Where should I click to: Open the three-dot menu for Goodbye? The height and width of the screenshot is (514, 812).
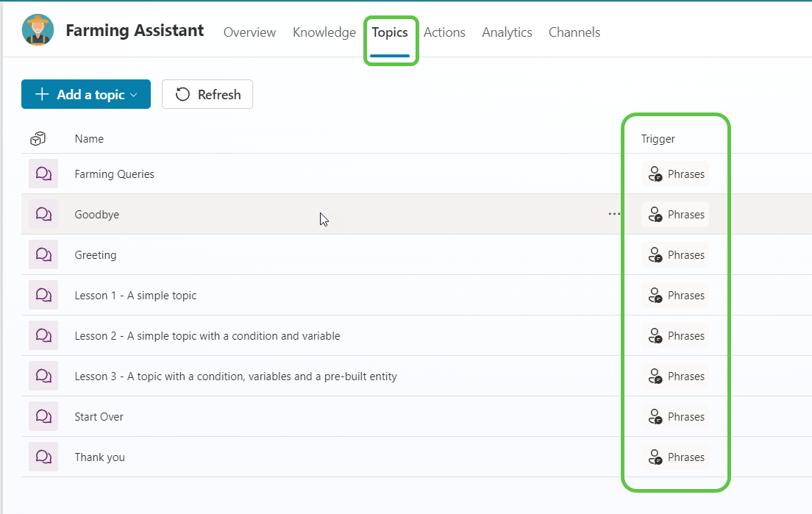pos(614,215)
